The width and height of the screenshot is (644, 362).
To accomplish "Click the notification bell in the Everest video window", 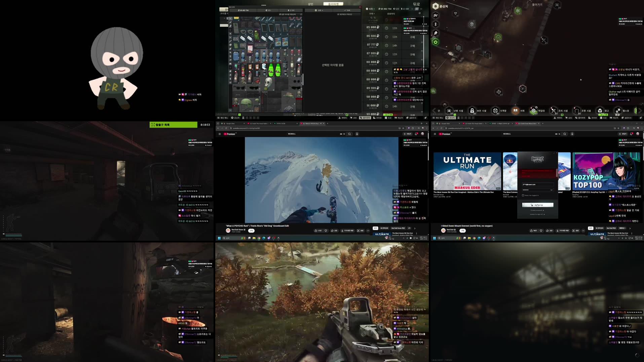I will pyautogui.click(x=632, y=134).
